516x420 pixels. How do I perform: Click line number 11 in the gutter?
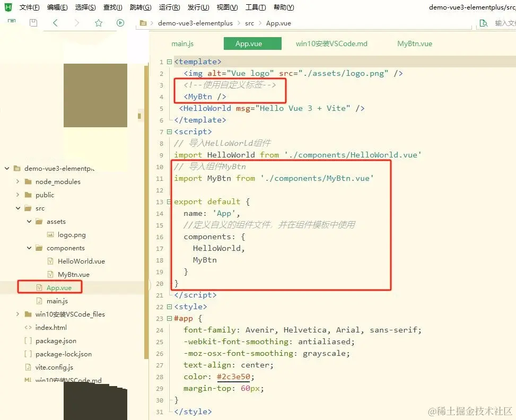click(x=160, y=178)
